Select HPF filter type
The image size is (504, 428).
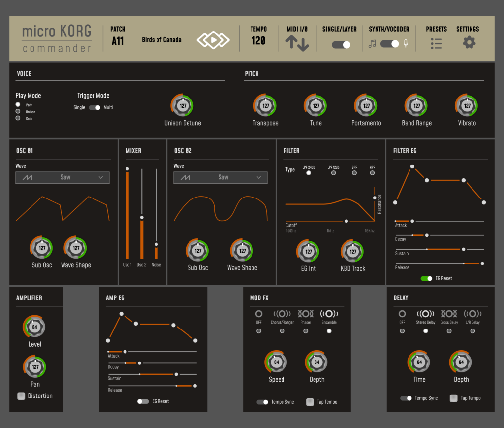pyautogui.click(x=372, y=173)
